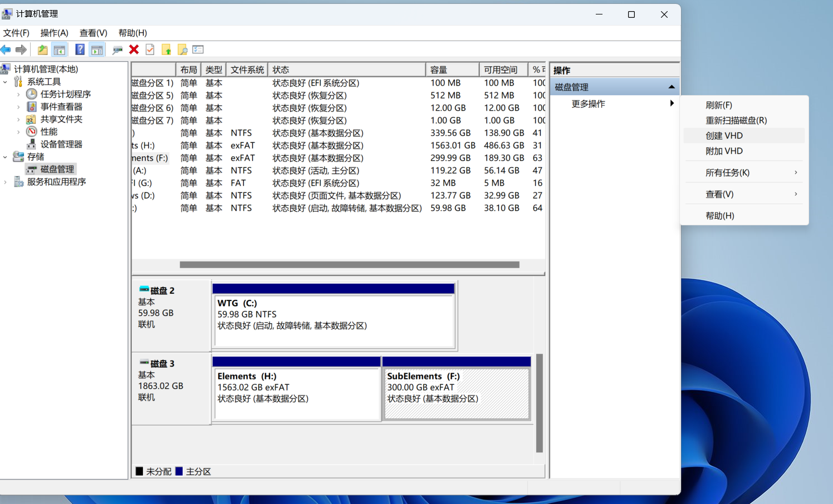Screen dimensions: 833x504
Task: Click the disk view vertical scrollbar
Action: [539, 403]
